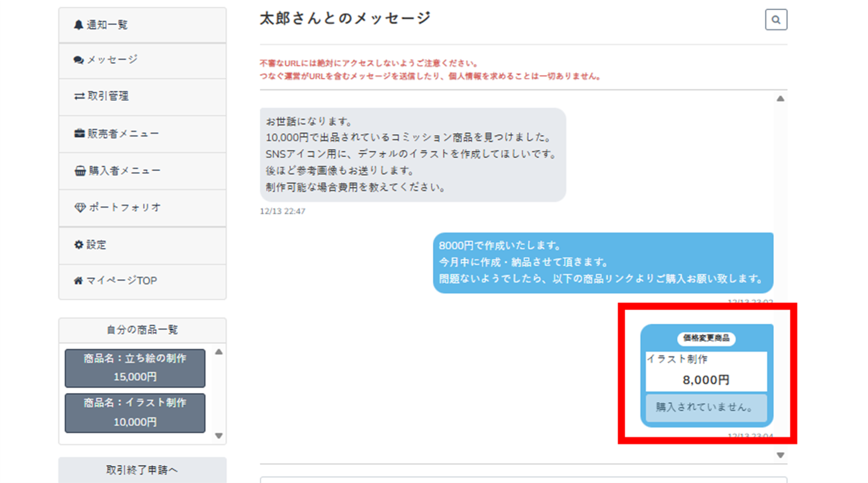This screenshot has width=868, height=483.
Task: Click the 自分の商品一覧 panel header
Action: (142, 330)
